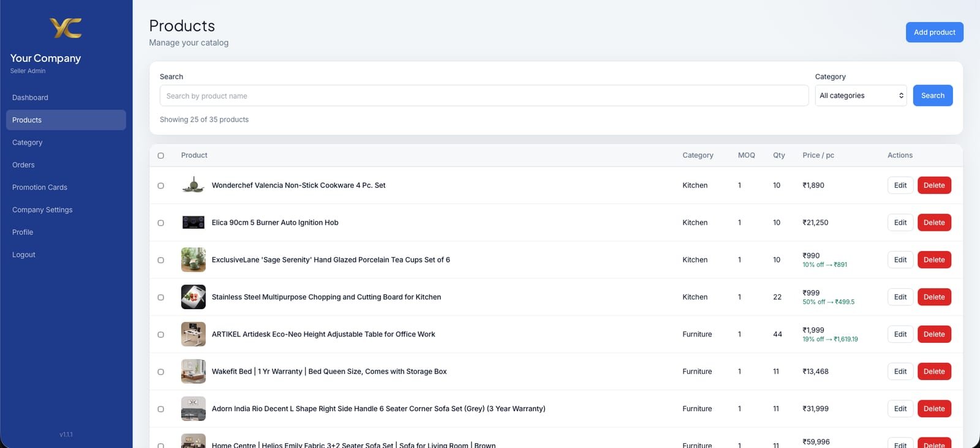Image resolution: width=980 pixels, height=448 pixels.
Task: Go to Profile page
Action: pos(66,233)
